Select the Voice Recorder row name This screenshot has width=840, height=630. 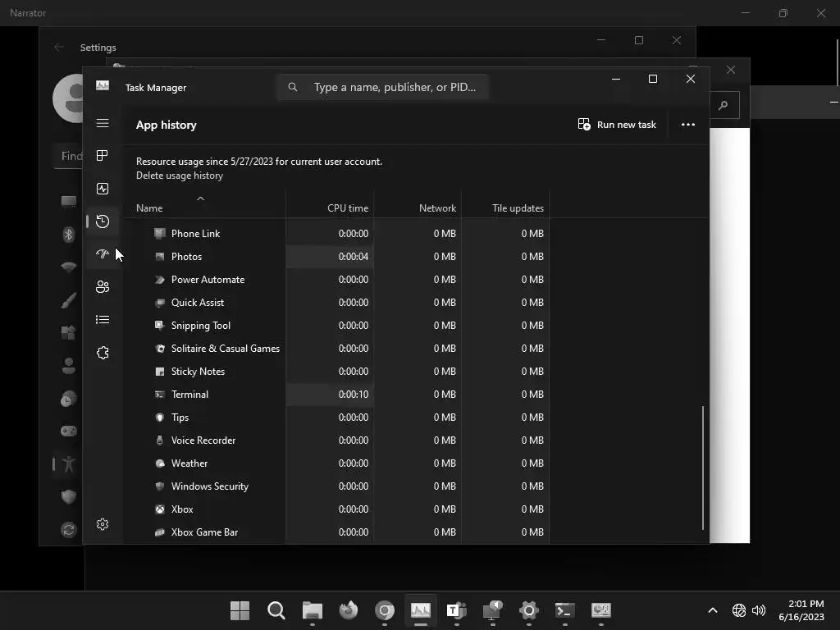pyautogui.click(x=203, y=441)
